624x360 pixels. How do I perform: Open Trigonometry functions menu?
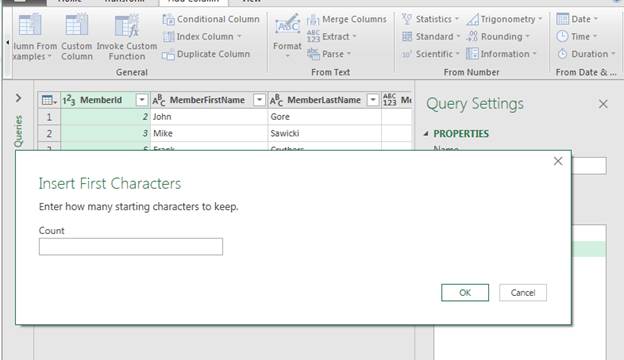pos(504,19)
